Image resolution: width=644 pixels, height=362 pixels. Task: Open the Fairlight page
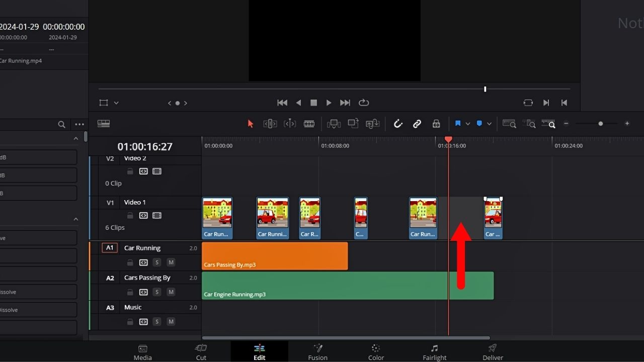pos(434,351)
